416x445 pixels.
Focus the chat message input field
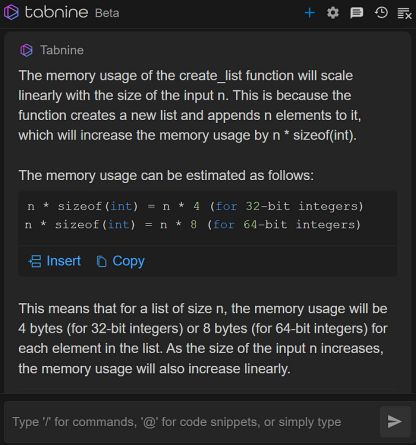[x=192, y=422]
